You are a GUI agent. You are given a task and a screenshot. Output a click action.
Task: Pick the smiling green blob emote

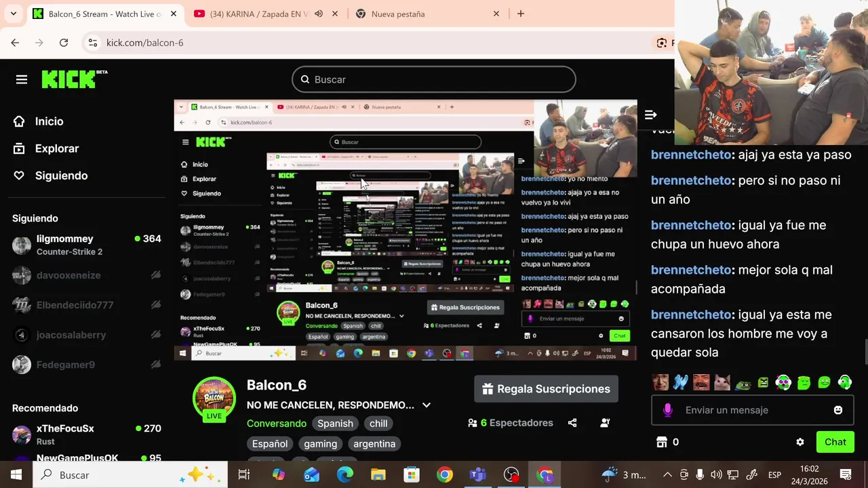point(825,382)
